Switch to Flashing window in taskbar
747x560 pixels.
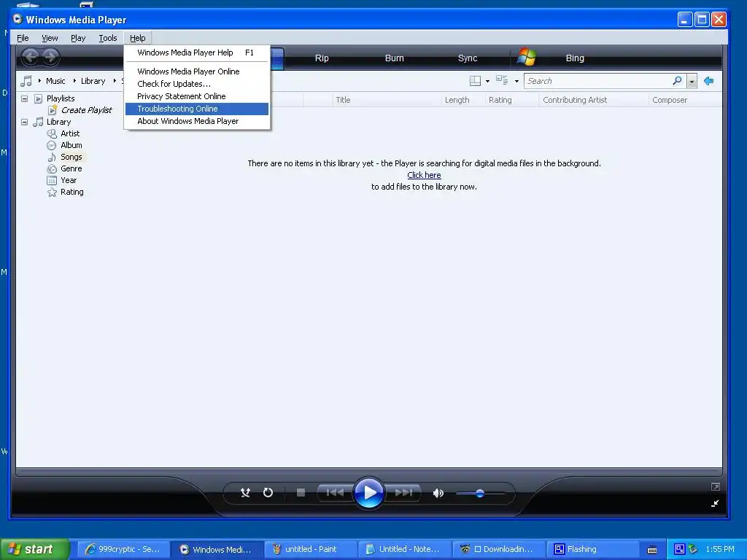point(592,549)
